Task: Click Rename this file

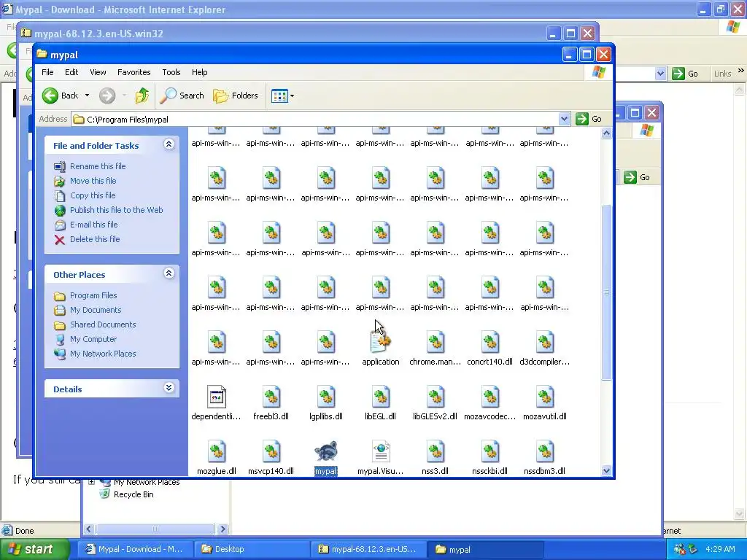Action: 98,166
